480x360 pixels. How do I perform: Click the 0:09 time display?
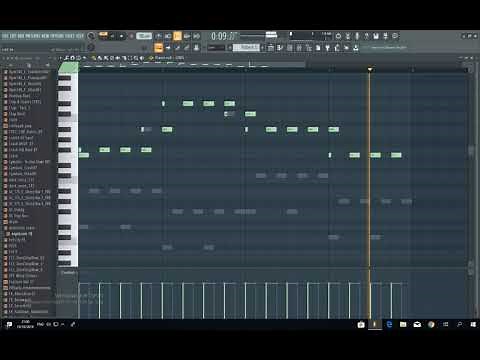pos(224,36)
